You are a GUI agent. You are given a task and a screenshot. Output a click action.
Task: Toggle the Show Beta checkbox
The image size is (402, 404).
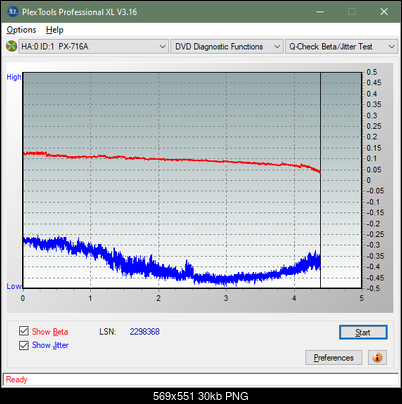[24, 331]
